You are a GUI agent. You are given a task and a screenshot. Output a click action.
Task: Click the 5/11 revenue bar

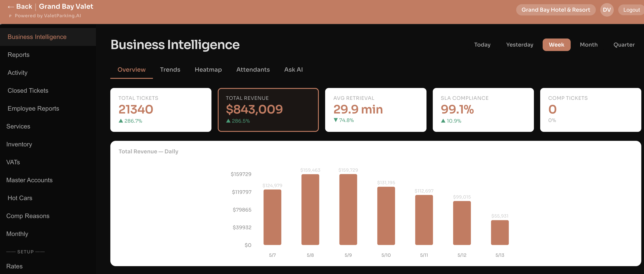[424, 220]
